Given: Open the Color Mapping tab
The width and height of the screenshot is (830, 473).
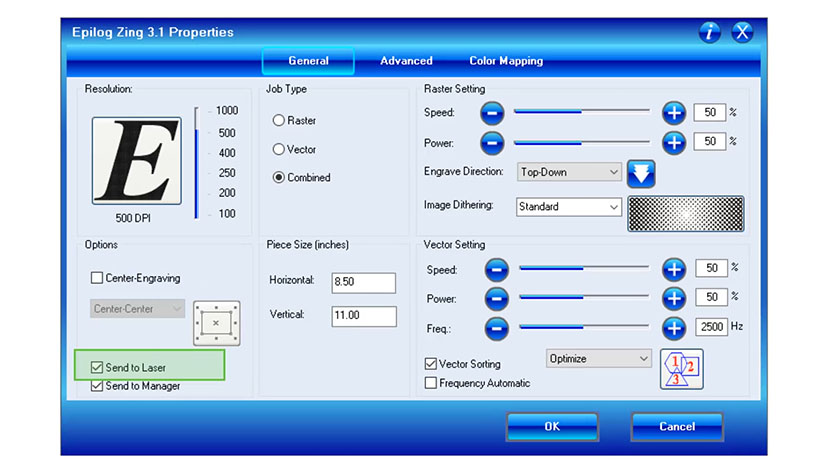Looking at the screenshot, I should coord(506,61).
